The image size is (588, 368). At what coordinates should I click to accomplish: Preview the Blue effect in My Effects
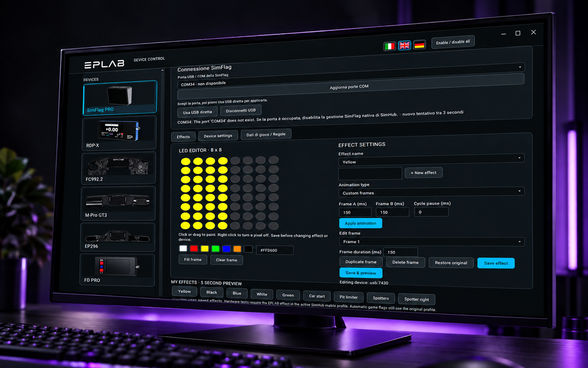pyautogui.click(x=237, y=293)
